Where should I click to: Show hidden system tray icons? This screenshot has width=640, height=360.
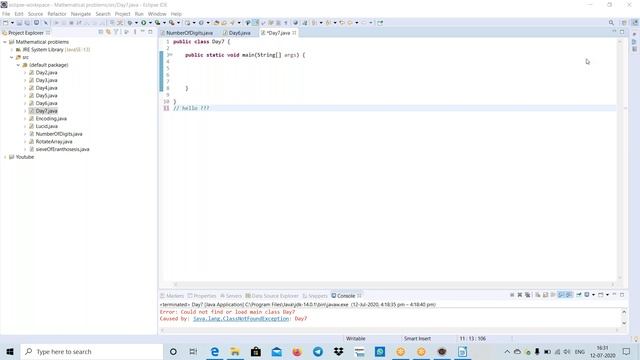tap(507, 351)
